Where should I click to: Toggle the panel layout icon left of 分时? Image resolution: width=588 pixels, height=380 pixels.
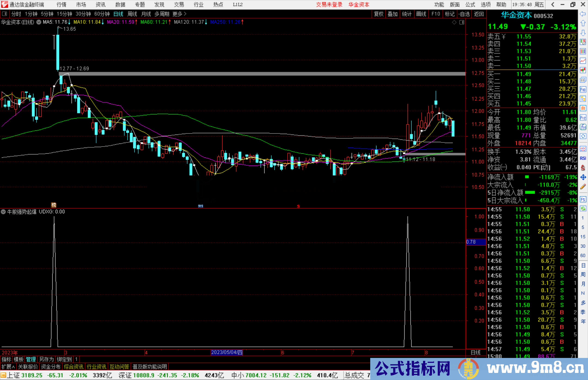pos(5,14)
